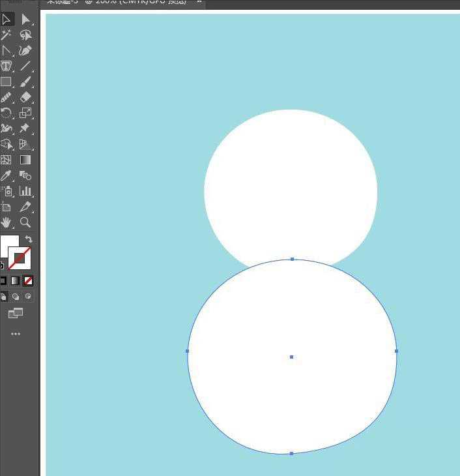Expand Edit Toolbar three-dots menu

coord(16,334)
